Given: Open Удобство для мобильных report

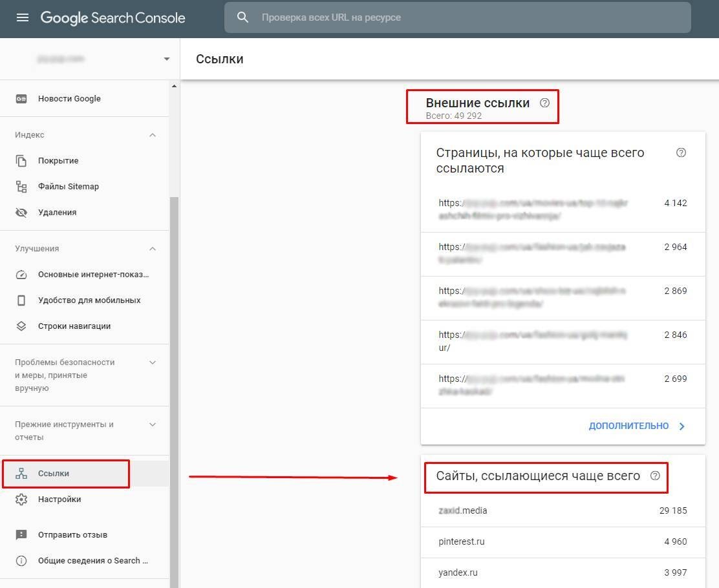Looking at the screenshot, I should 23,300.
